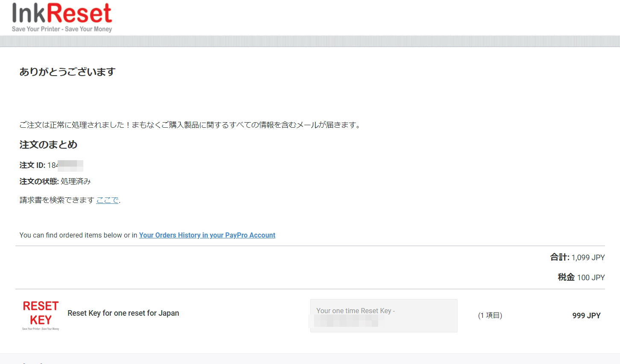Click the text 請求書を検索できます
The image size is (620, 364).
pyautogui.click(x=57, y=200)
